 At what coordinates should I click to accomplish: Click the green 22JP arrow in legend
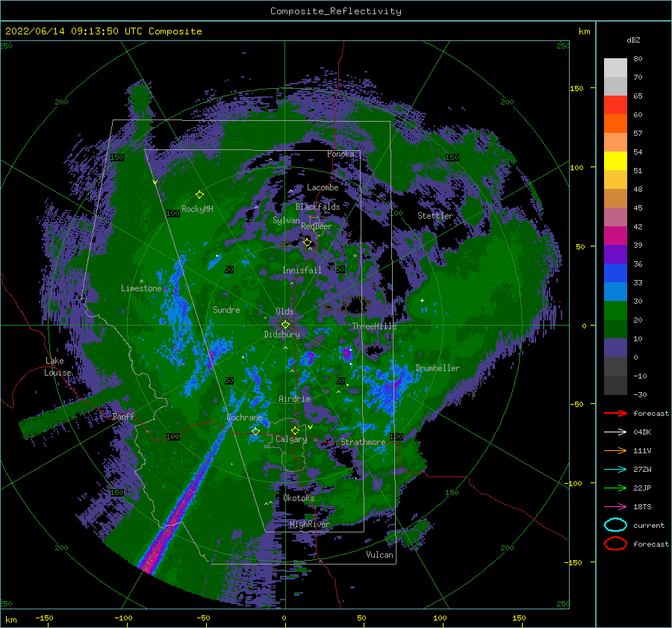click(x=615, y=488)
